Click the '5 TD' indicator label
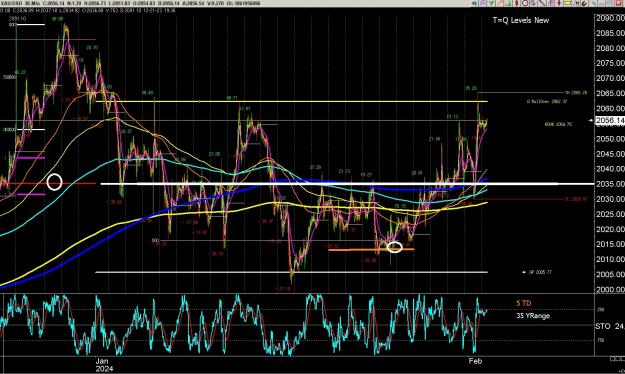Image resolution: width=625 pixels, height=374 pixels. (523, 303)
